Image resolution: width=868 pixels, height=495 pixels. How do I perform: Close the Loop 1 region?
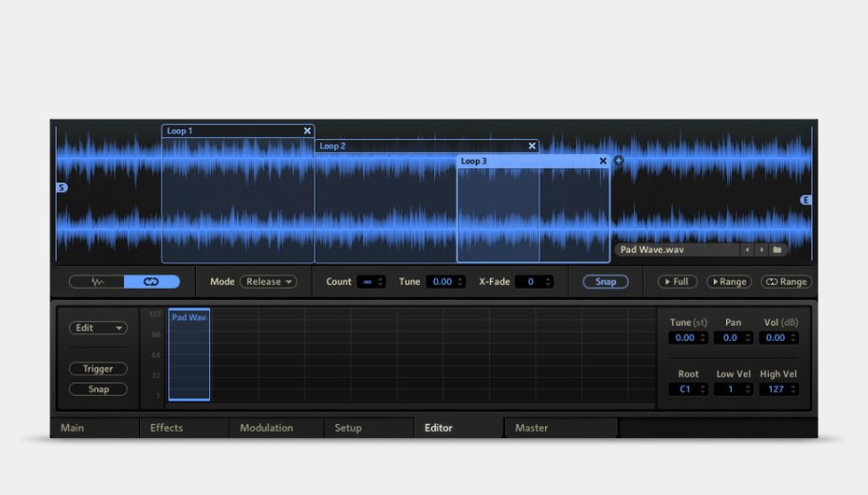[307, 132]
